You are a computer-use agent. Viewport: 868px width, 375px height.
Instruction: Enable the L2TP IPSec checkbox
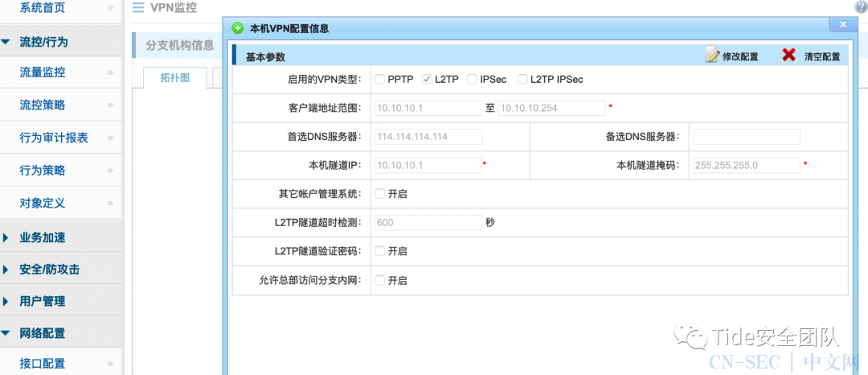[522, 79]
